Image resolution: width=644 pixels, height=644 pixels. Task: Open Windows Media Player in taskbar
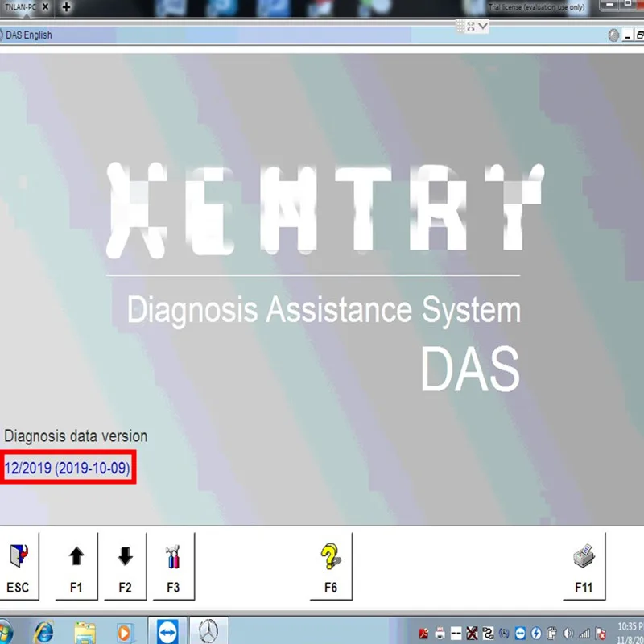124,633
